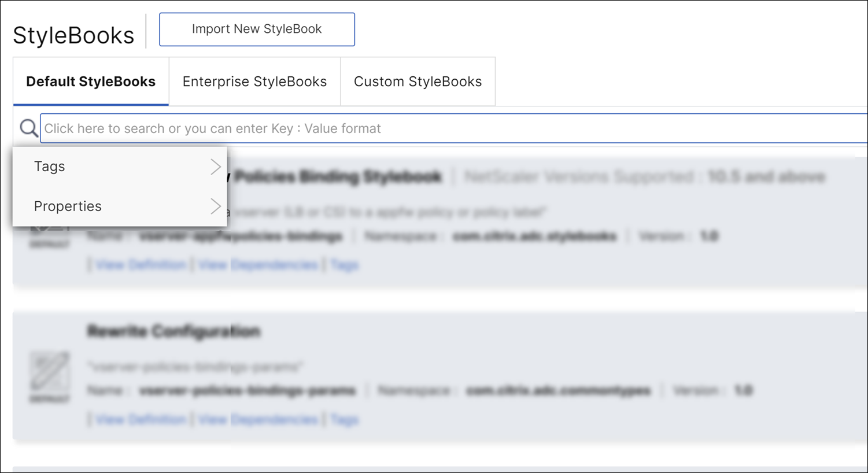The image size is (868, 473).
Task: Expand the Tags submenu arrow
Action: point(216,167)
